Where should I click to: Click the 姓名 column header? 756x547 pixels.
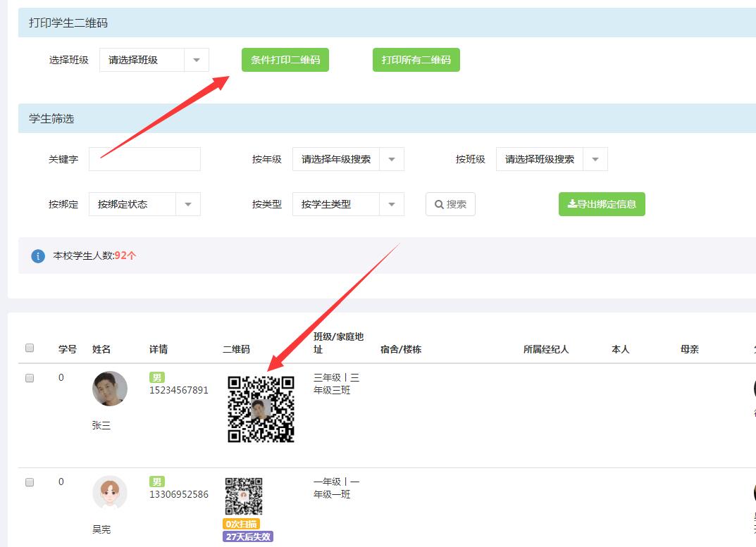pos(101,349)
